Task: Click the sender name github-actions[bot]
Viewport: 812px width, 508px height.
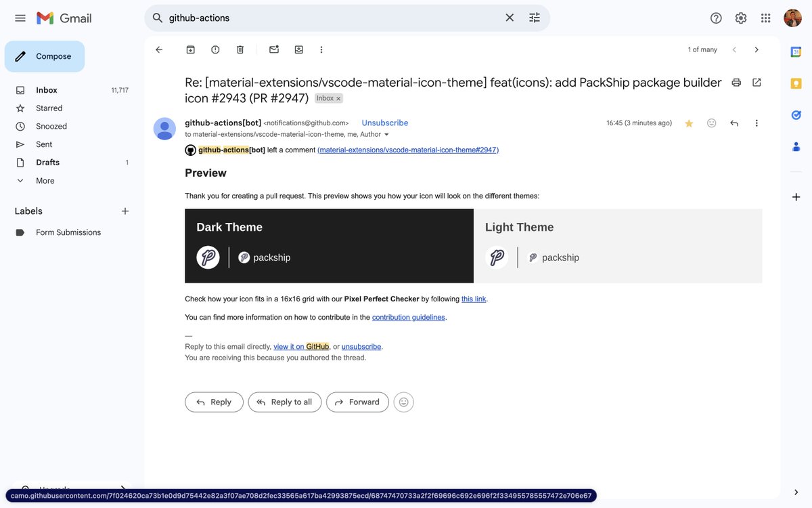Action: pyautogui.click(x=223, y=123)
